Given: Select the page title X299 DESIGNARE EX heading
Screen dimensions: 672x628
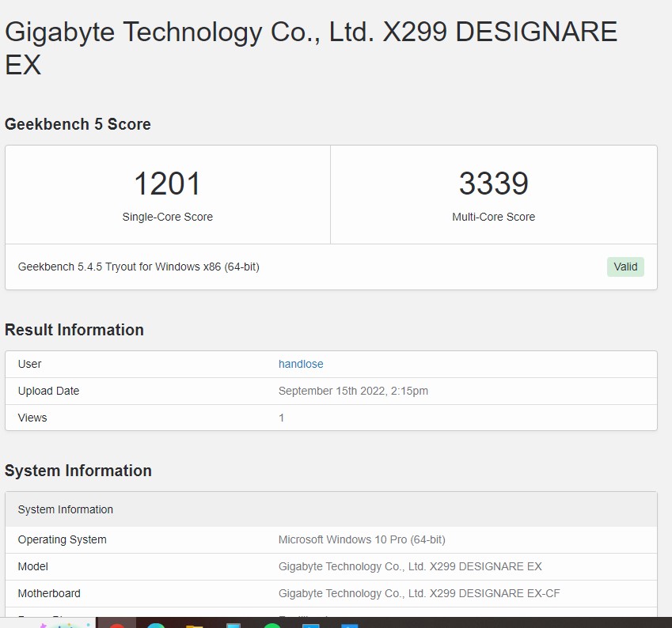Looking at the screenshot, I should tap(311, 48).
